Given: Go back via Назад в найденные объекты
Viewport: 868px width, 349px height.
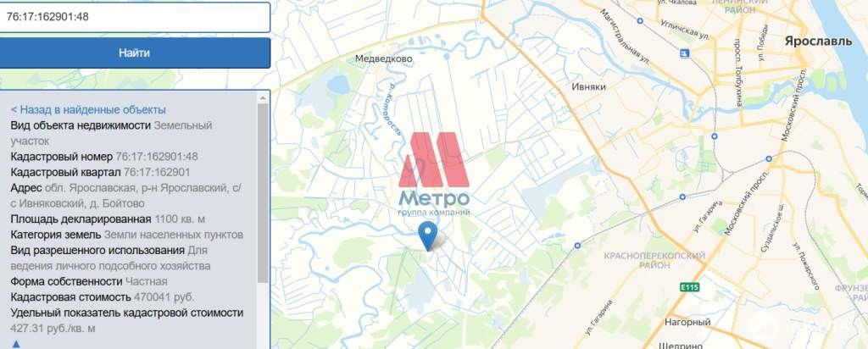Looking at the screenshot, I should click(88, 109).
